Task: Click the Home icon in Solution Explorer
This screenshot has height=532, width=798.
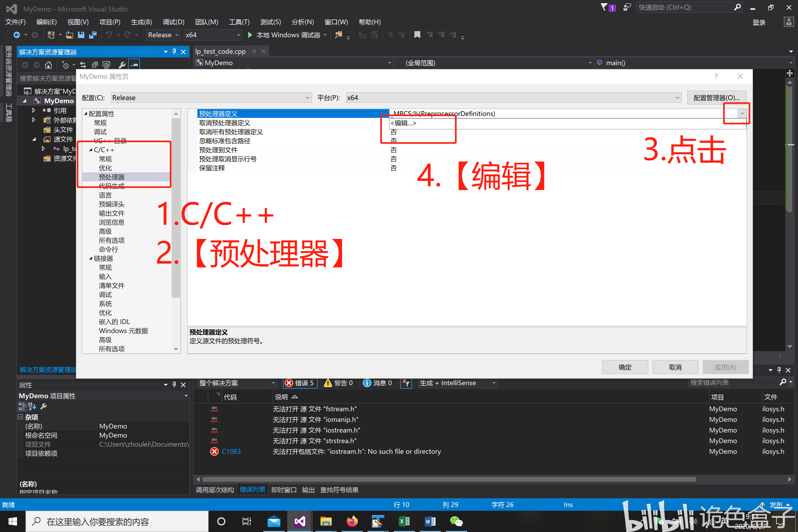Action: click(x=48, y=65)
